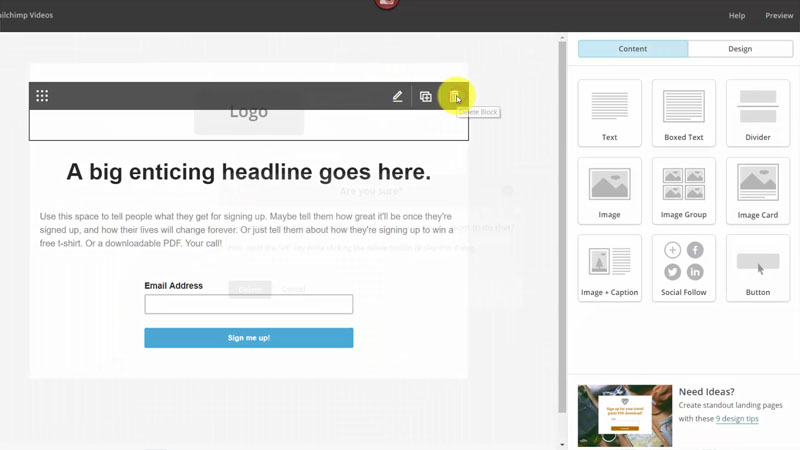Switch to the Content tab

632,48
